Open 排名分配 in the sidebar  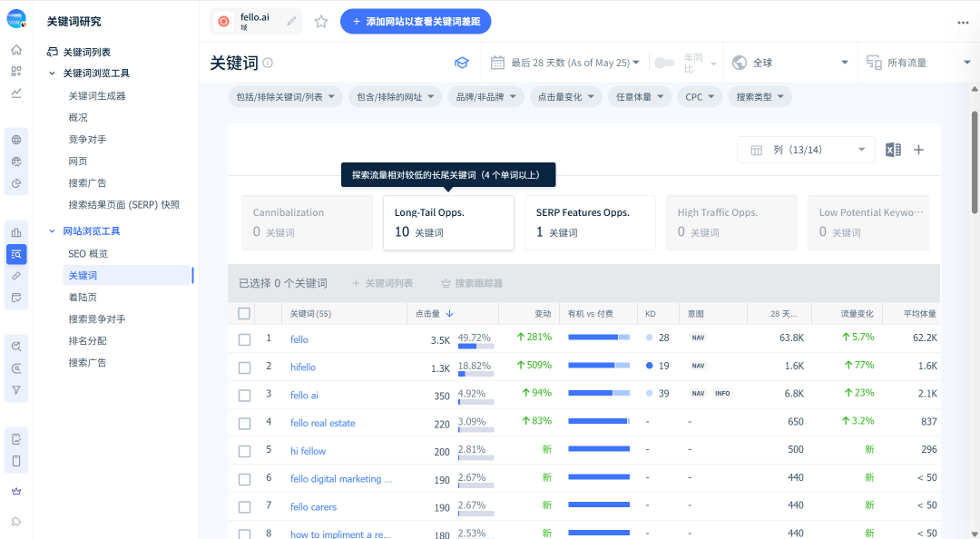(87, 341)
